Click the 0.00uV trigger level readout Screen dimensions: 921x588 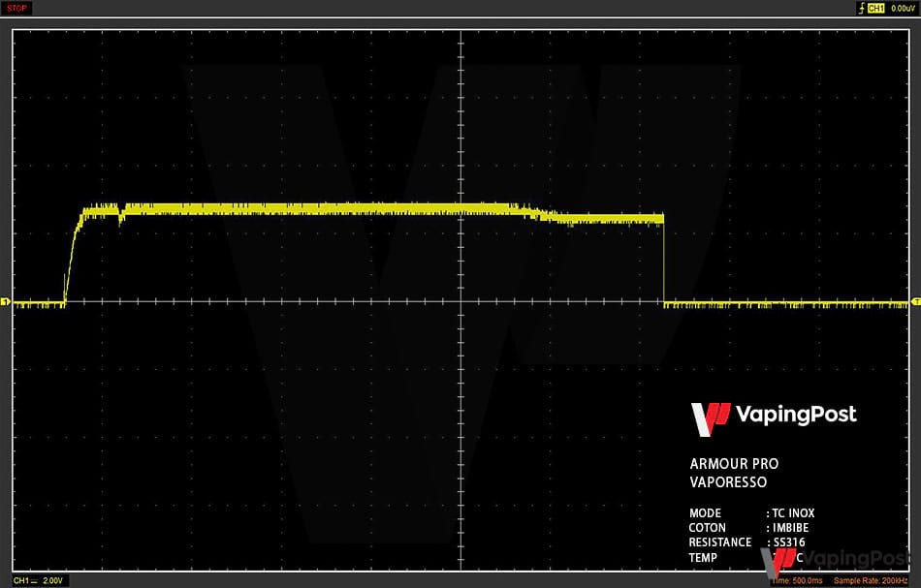coord(904,8)
